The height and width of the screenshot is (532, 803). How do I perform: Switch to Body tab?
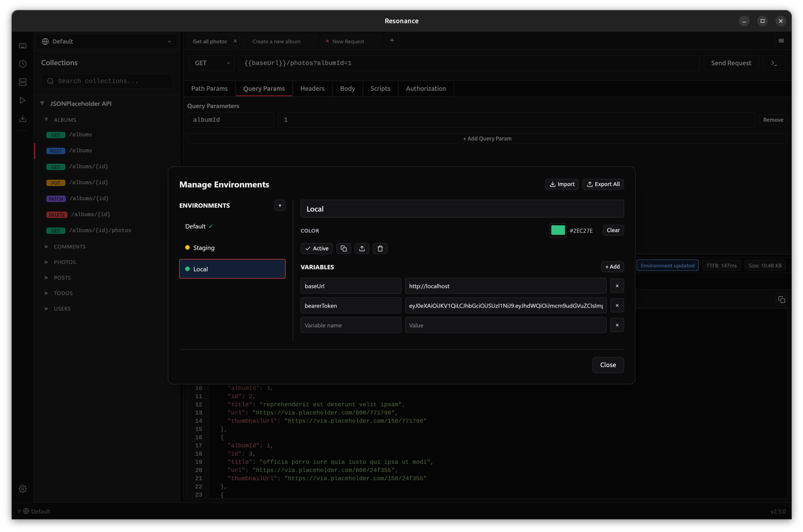[347, 89]
